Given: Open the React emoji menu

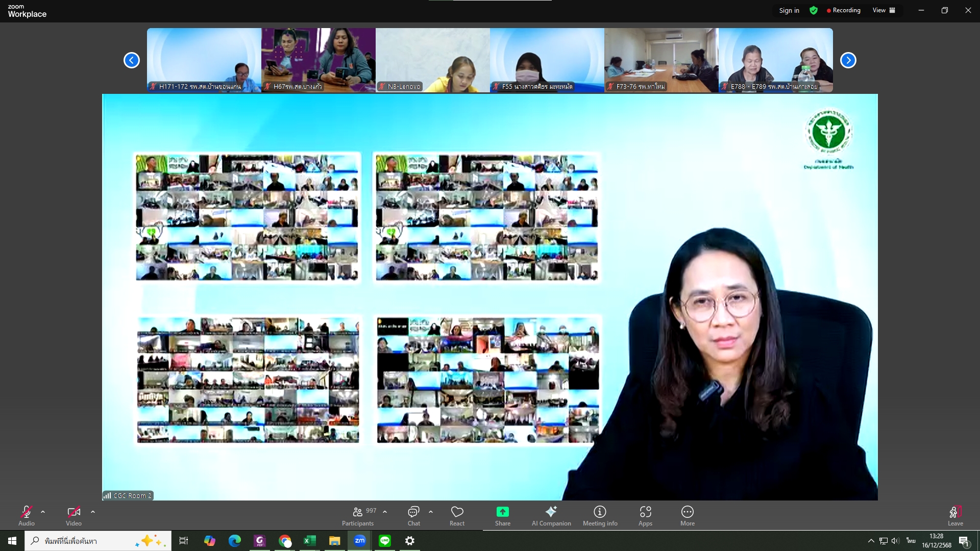Looking at the screenshot, I should 457,515.
